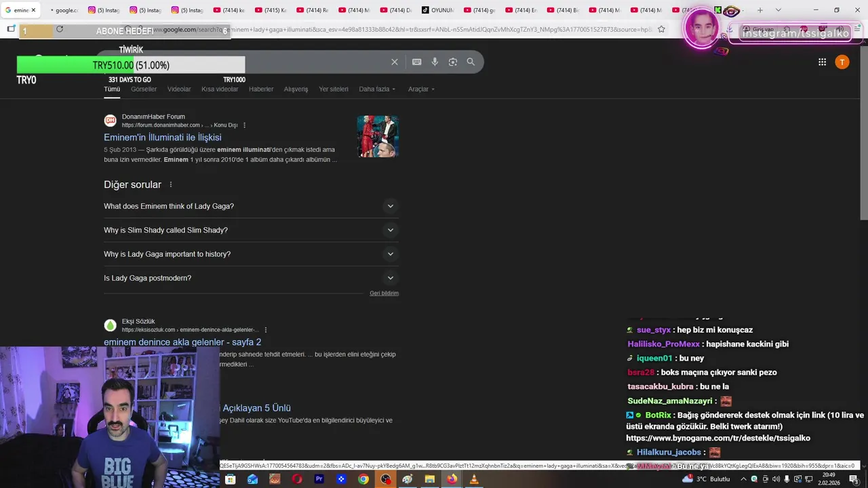Image resolution: width=868 pixels, height=488 pixels.
Task: Switch to the 'Videolar' tab
Action: click(179, 89)
